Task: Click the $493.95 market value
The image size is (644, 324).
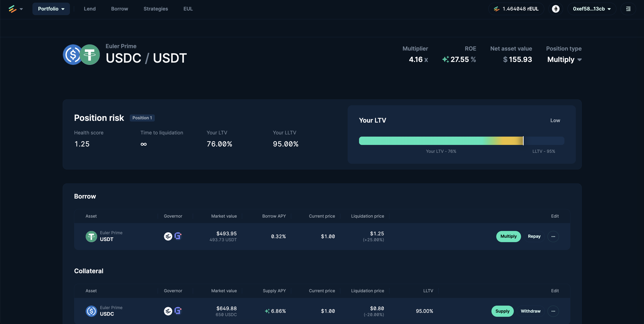Action: pos(226,234)
